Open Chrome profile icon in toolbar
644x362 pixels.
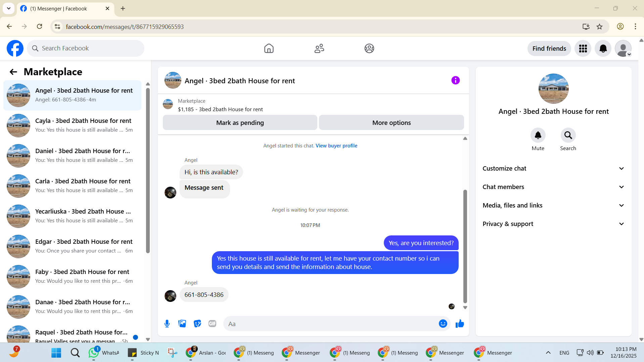(x=620, y=27)
